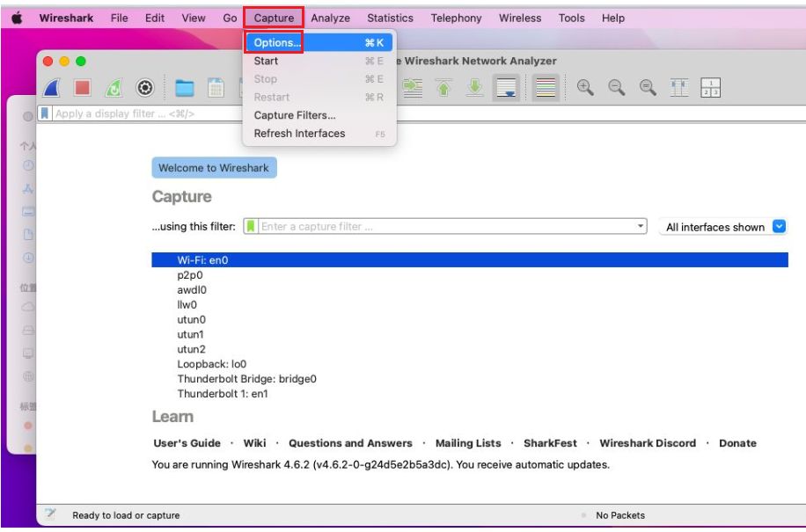The width and height of the screenshot is (806, 532).
Task: Expand the All interfaces shown dropdown
Action: click(x=779, y=227)
